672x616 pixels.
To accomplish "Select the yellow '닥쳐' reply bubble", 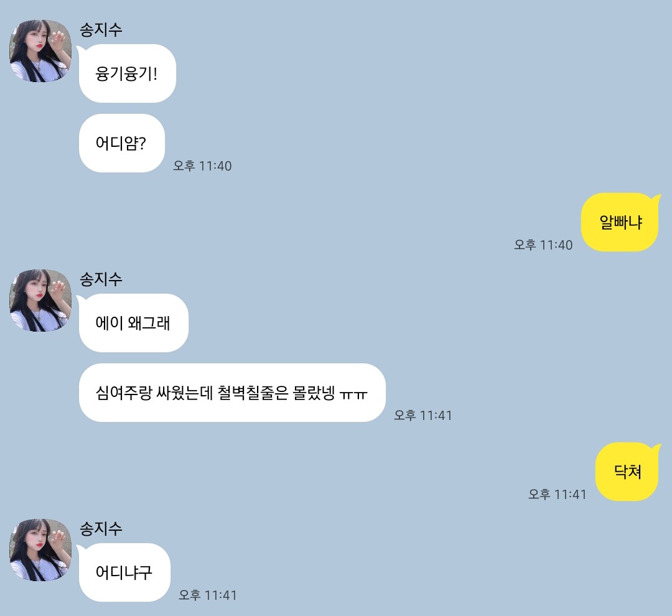I will (x=627, y=472).
